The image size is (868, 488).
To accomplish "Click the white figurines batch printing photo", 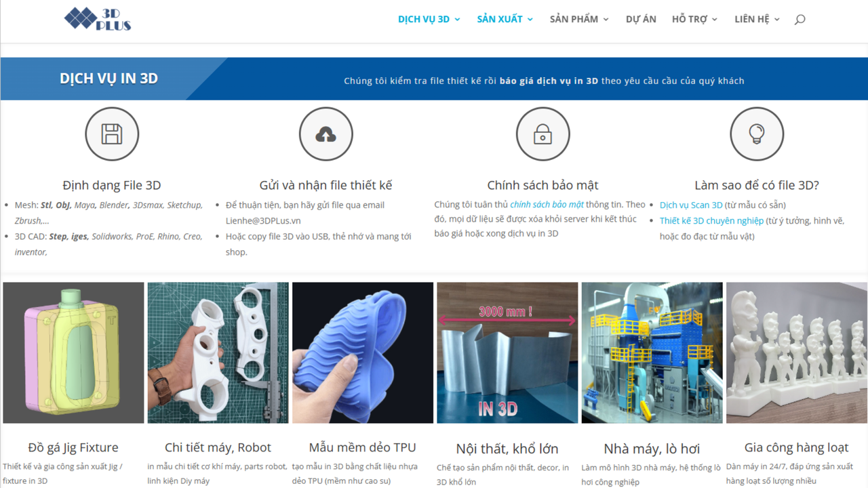I will point(796,352).
